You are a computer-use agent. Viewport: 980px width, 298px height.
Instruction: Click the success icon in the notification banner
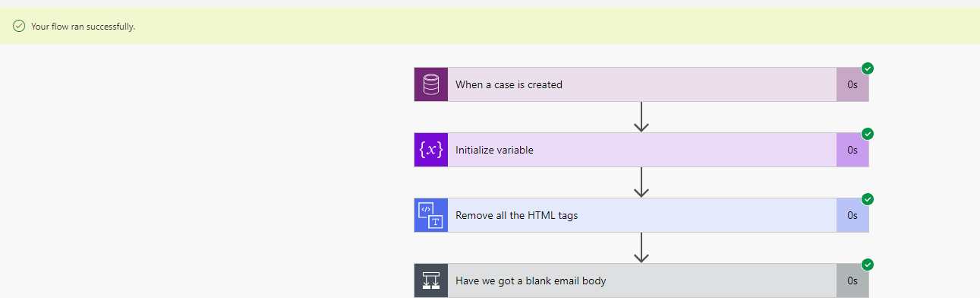(19, 26)
